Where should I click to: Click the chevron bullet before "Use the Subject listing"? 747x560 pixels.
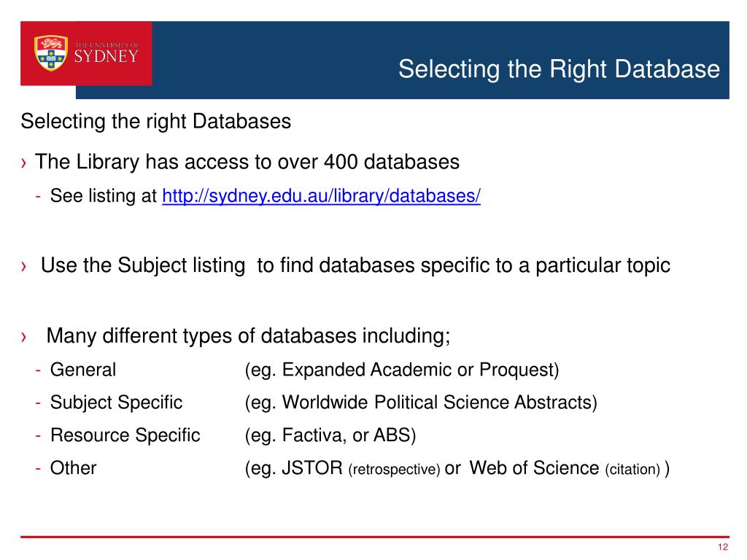coord(24,267)
